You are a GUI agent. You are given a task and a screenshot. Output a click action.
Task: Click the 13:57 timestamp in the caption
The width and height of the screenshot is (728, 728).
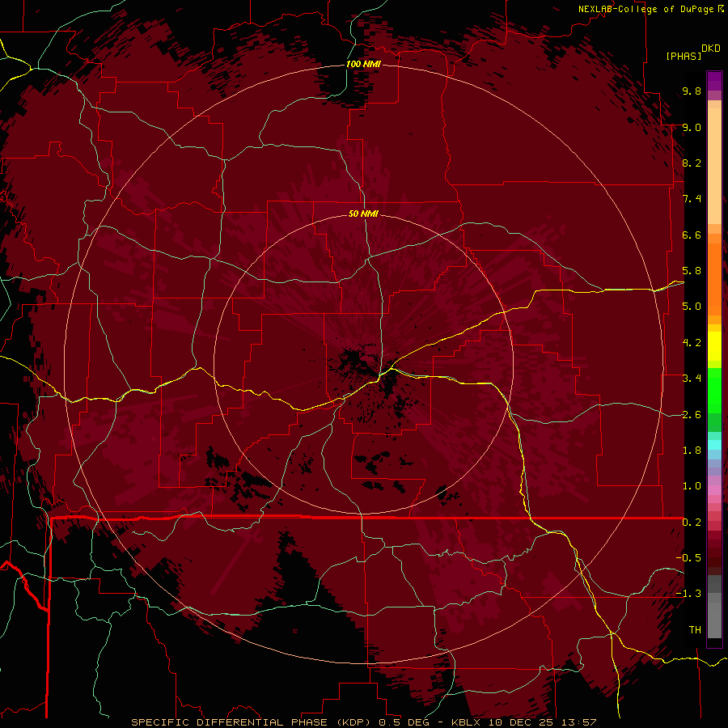579,722
